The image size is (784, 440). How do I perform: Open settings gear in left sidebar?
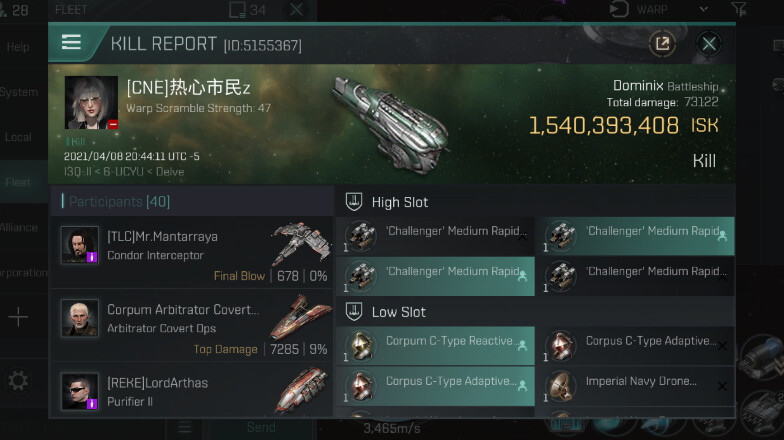(x=18, y=381)
